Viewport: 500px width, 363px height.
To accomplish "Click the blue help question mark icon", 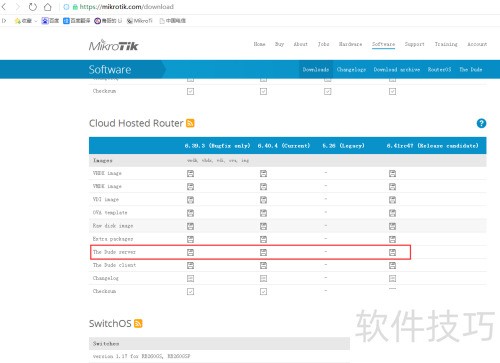I will [x=481, y=123].
